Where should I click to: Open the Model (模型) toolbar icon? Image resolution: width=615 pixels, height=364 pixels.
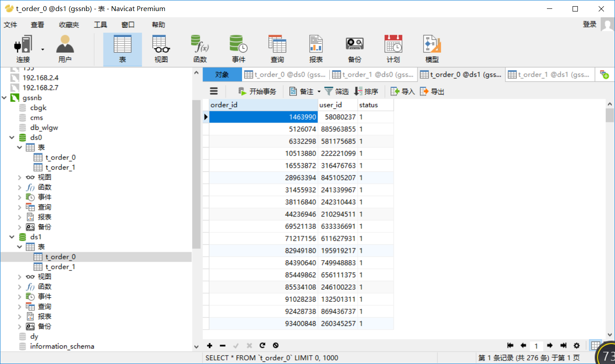pyautogui.click(x=432, y=49)
